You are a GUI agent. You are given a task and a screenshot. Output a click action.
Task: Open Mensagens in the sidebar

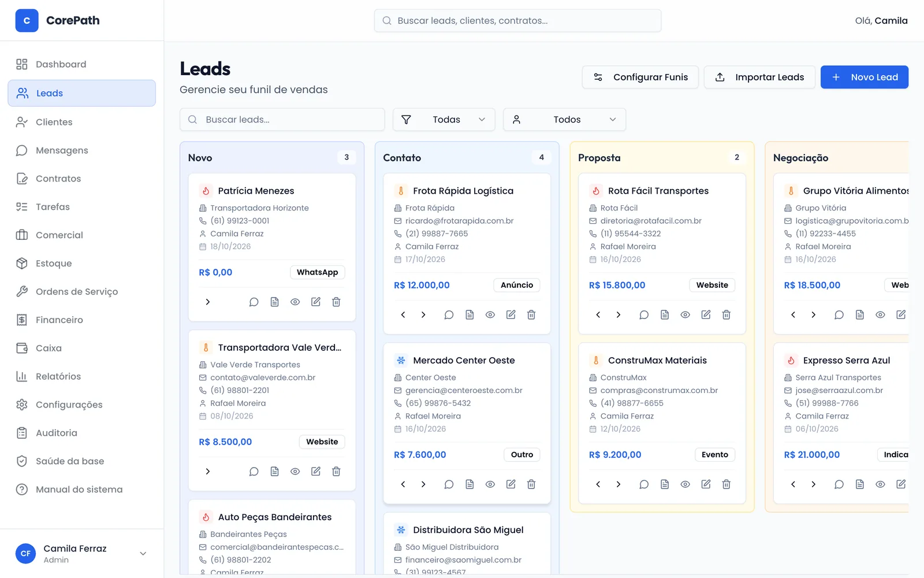pyautogui.click(x=81, y=150)
